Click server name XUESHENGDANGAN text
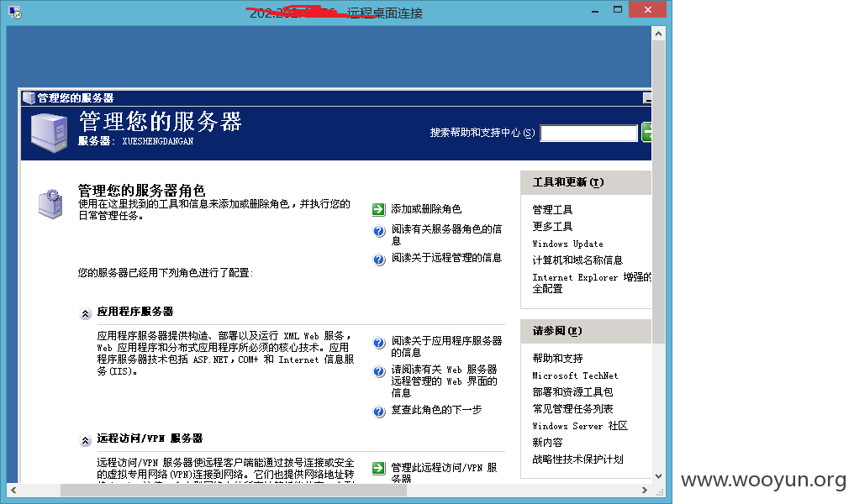This screenshot has height=504, width=854. click(158, 141)
